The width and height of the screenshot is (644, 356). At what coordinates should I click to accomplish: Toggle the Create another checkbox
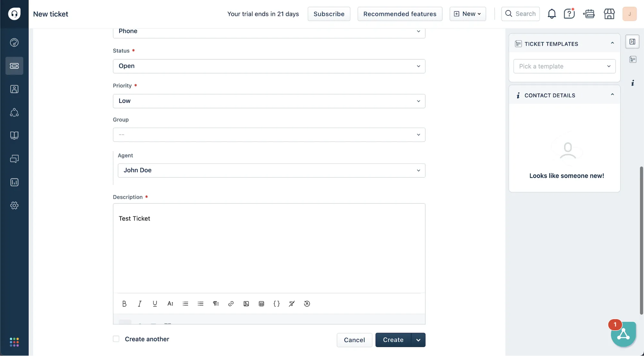pos(116,339)
